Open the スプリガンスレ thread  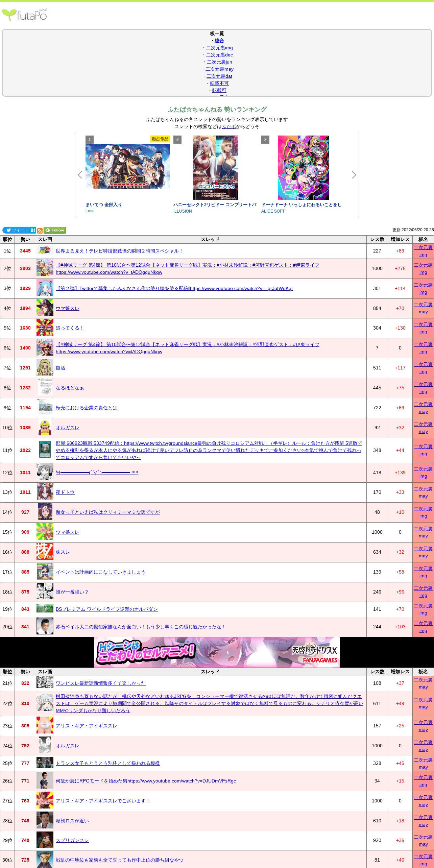72,840
